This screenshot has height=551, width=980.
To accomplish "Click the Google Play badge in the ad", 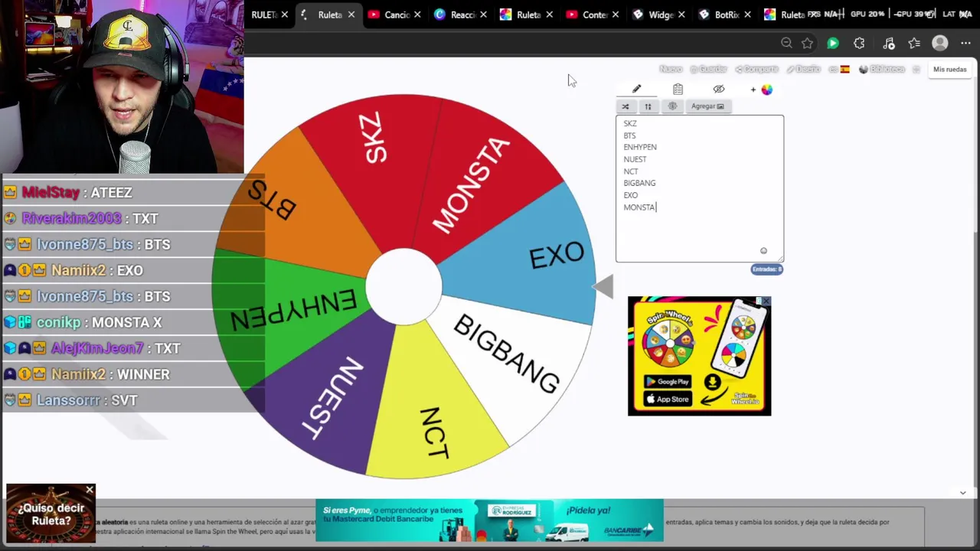I will click(x=668, y=382).
